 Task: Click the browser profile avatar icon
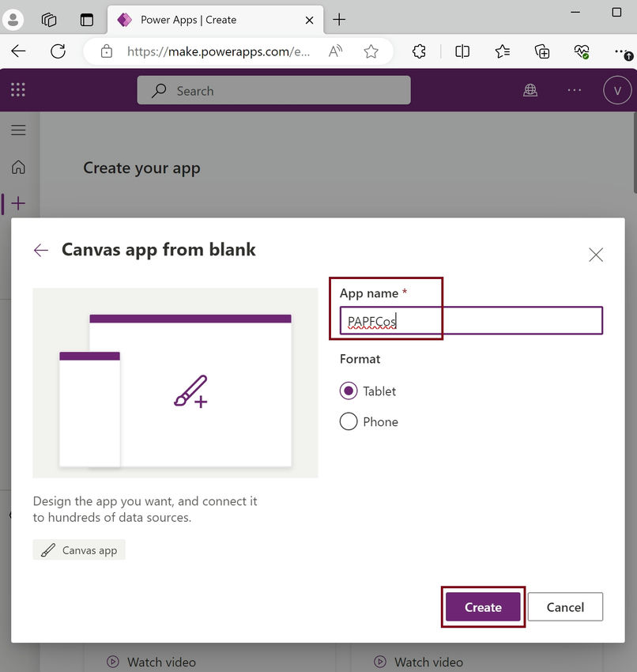click(13, 20)
